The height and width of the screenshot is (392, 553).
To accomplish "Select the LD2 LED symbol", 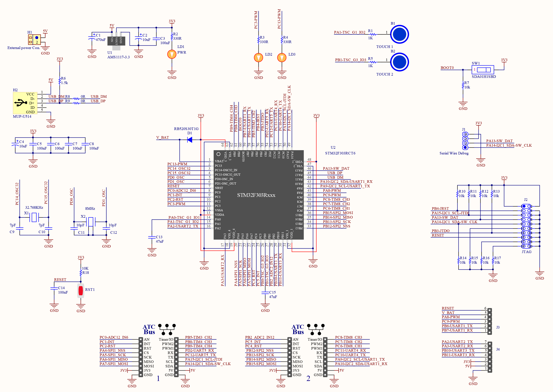I will click(258, 58).
